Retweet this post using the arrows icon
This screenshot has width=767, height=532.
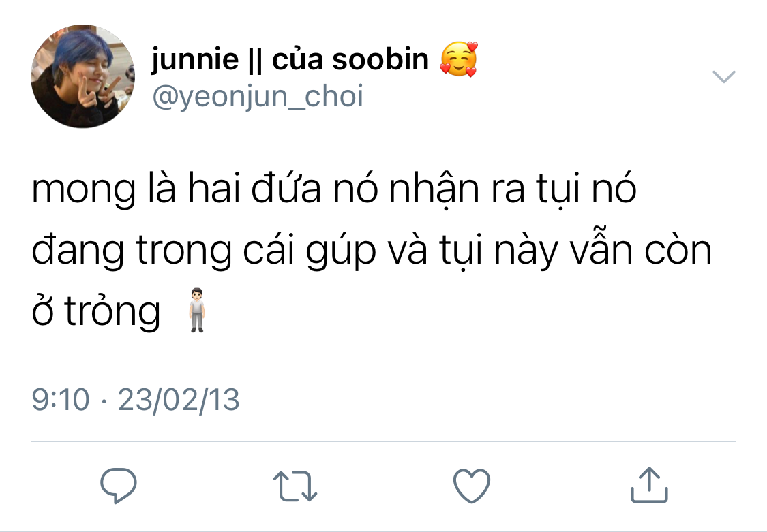click(295, 486)
